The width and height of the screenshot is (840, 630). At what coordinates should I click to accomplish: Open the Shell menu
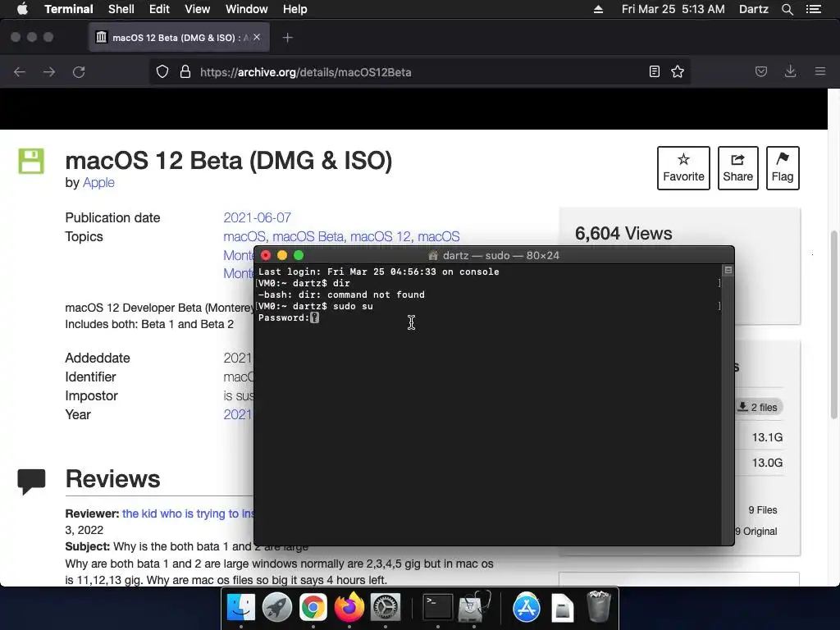(121, 9)
